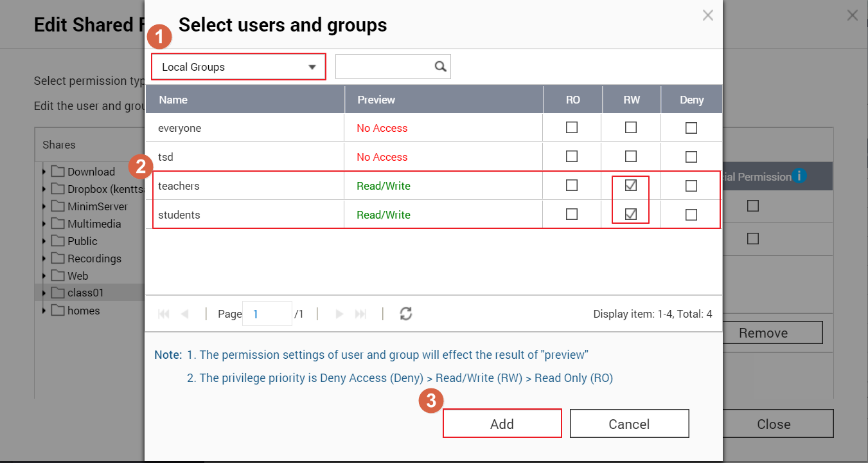Click the refresh list icon

pos(405,314)
